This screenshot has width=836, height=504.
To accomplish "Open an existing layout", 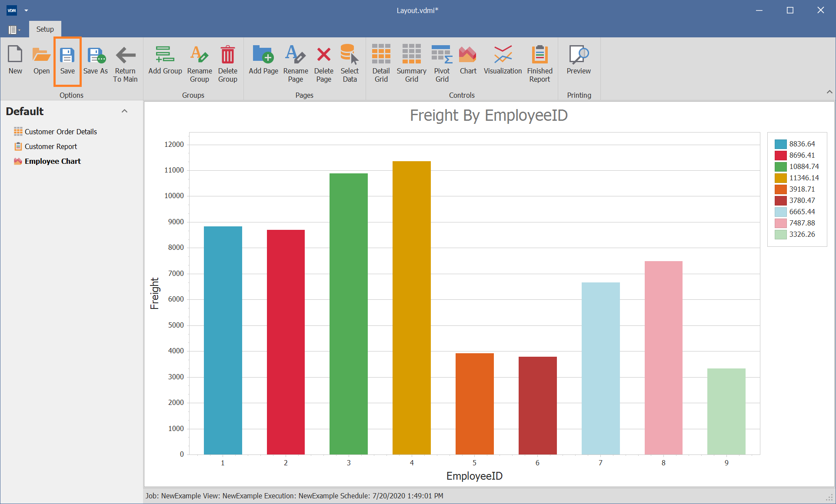I will 41,61.
